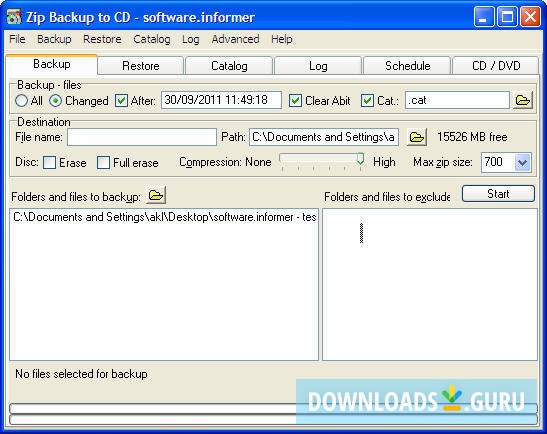
Task: Click the Start backup button
Action: click(498, 194)
